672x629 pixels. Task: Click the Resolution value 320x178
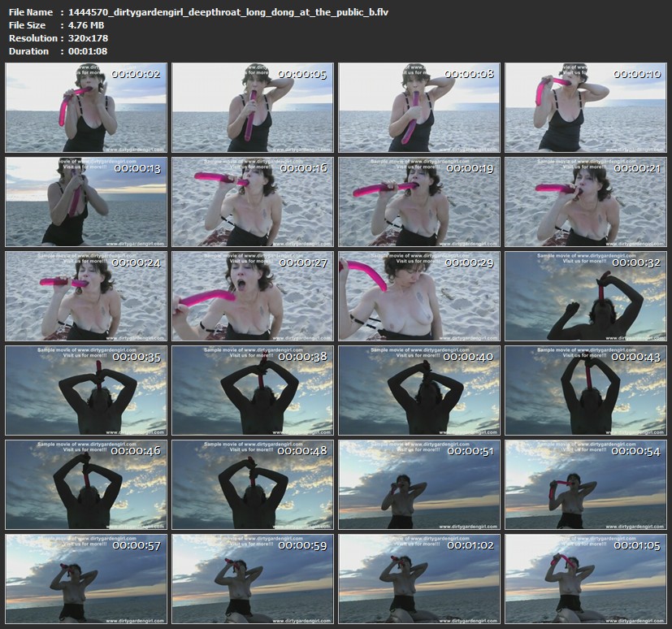point(85,38)
